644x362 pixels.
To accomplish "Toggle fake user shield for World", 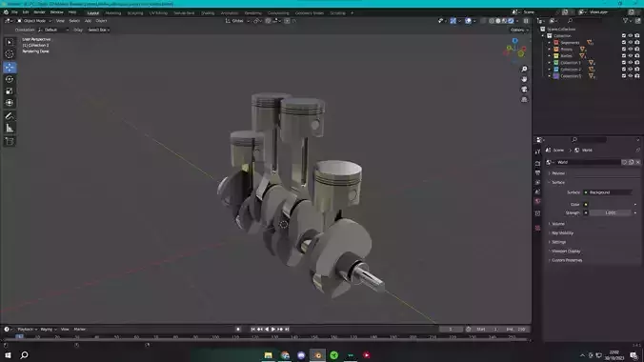I will click(625, 162).
